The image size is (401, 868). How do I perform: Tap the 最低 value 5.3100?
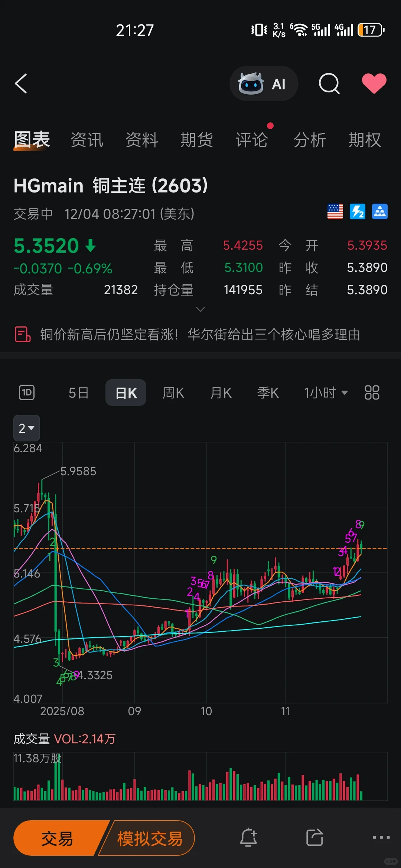[244, 267]
